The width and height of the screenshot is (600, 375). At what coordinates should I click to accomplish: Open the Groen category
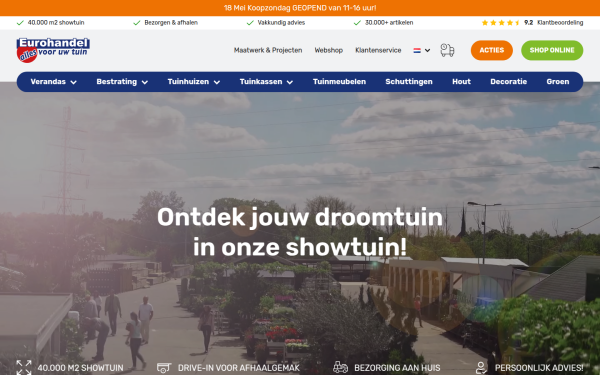pos(558,82)
